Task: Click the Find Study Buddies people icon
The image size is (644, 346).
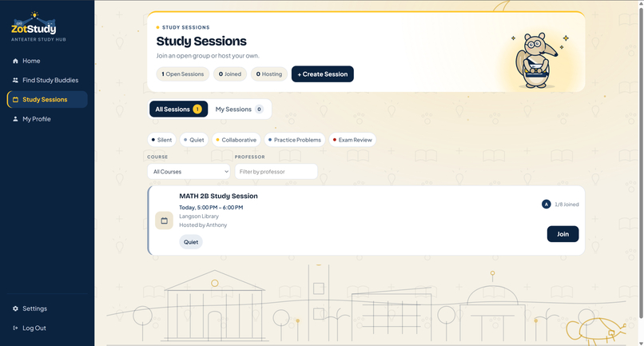Action: click(15, 80)
